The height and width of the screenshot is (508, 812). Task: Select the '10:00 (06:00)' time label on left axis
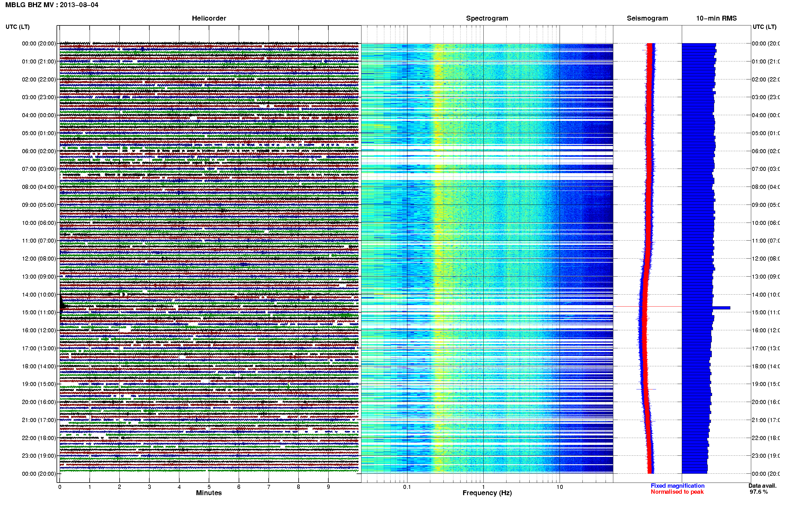click(x=39, y=223)
